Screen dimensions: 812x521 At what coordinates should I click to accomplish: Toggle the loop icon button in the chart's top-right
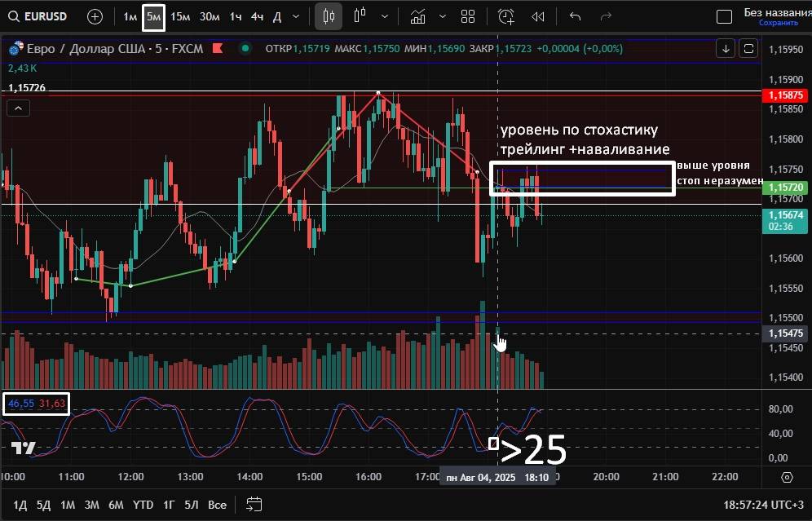[748, 49]
